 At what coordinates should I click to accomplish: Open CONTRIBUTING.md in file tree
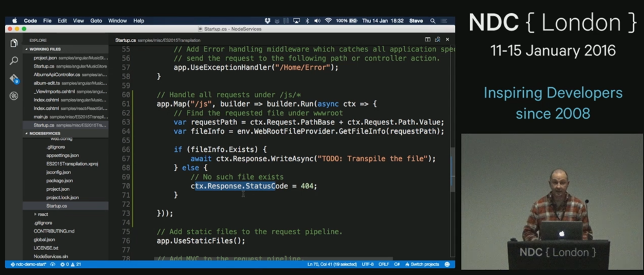[x=54, y=231]
